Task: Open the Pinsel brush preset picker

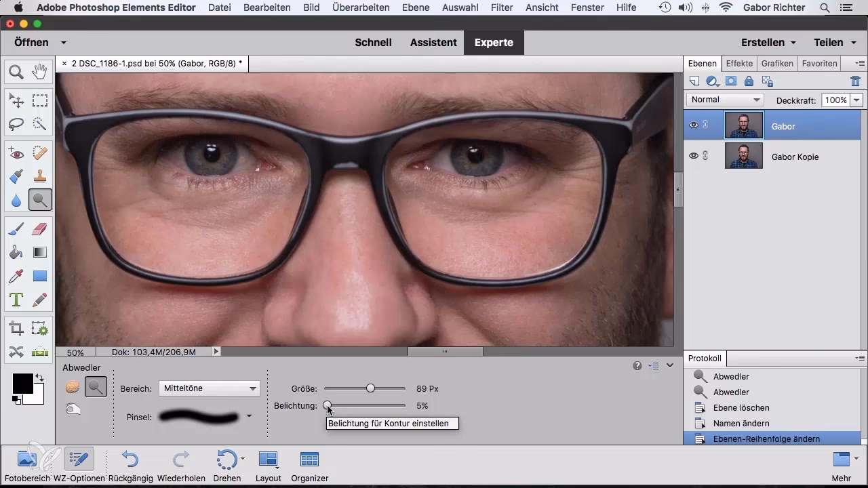Action: 249,416
